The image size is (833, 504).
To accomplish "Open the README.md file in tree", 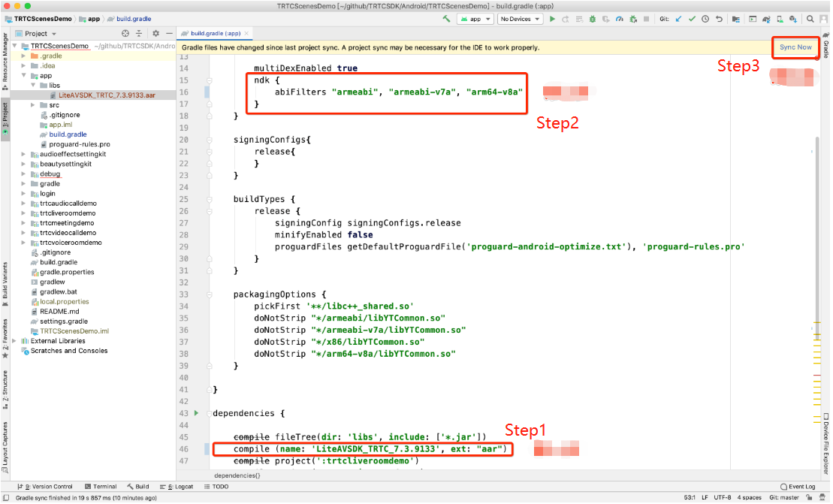I will (x=59, y=312).
